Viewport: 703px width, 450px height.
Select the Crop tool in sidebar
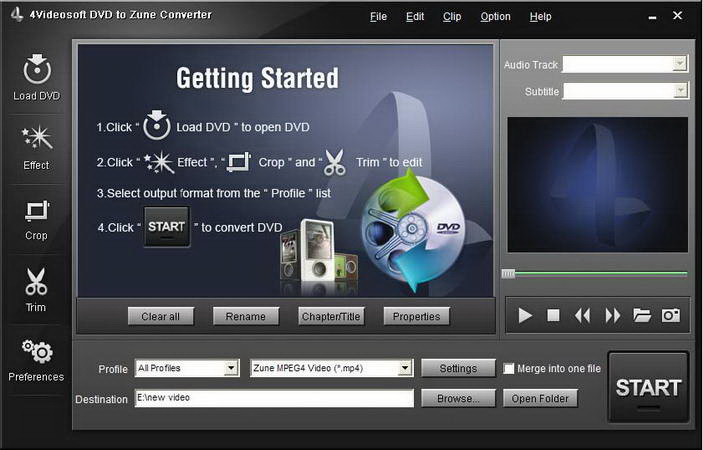(x=36, y=220)
